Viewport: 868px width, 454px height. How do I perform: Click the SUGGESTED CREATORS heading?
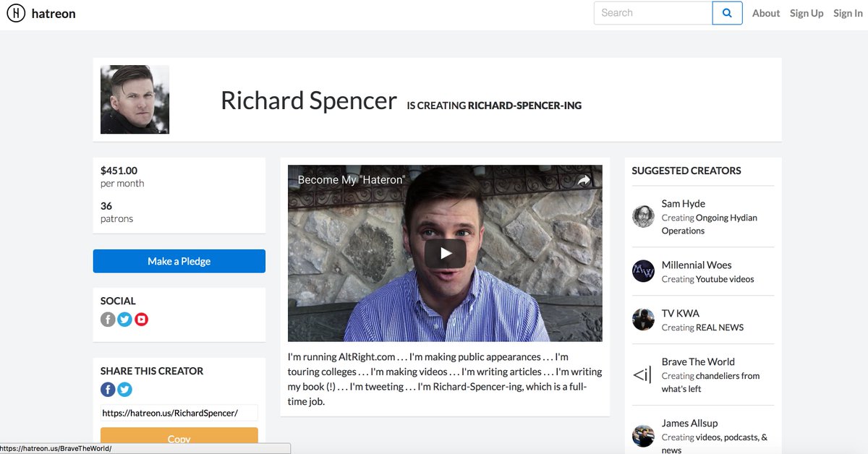click(x=686, y=171)
